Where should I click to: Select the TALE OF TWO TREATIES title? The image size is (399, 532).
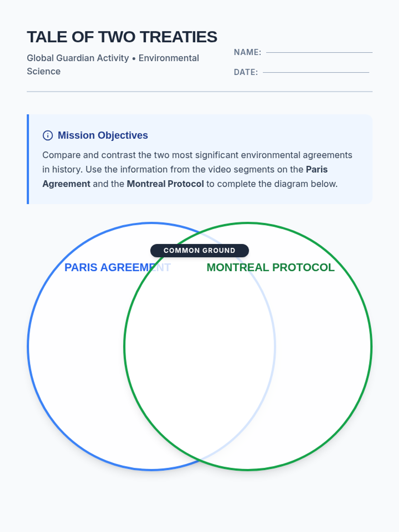[x=122, y=37]
